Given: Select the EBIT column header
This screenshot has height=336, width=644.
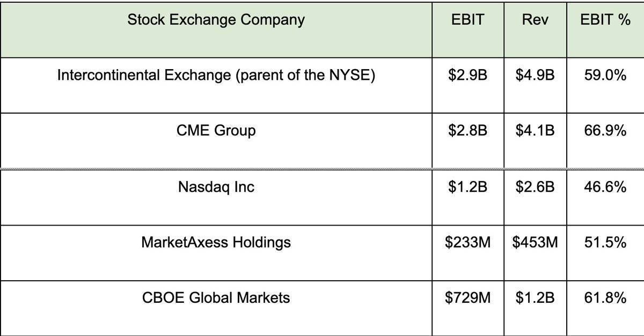Looking at the screenshot, I should click(467, 21).
